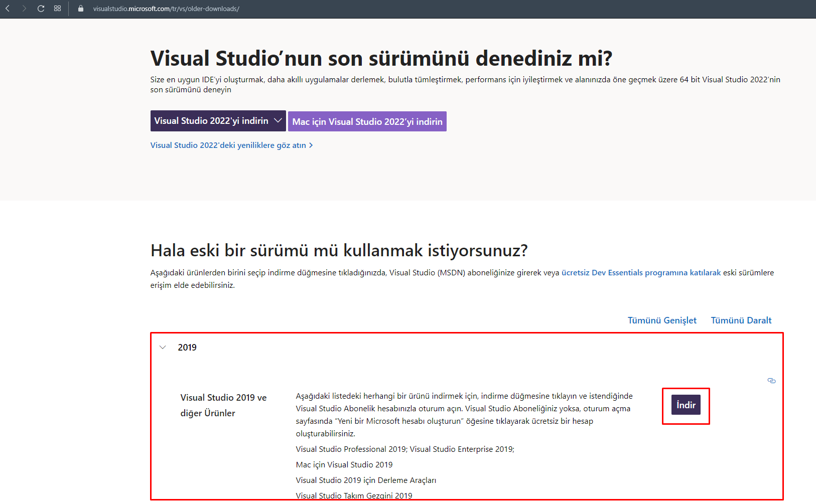The image size is (816, 504).
Task: Click the address bar URL
Action: [166, 9]
